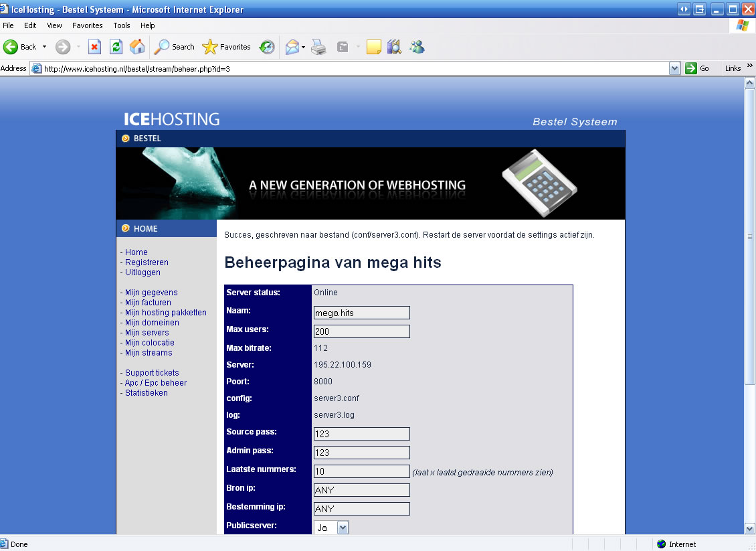The image size is (756, 551).
Task: Click into the Max users input field
Action: click(361, 331)
